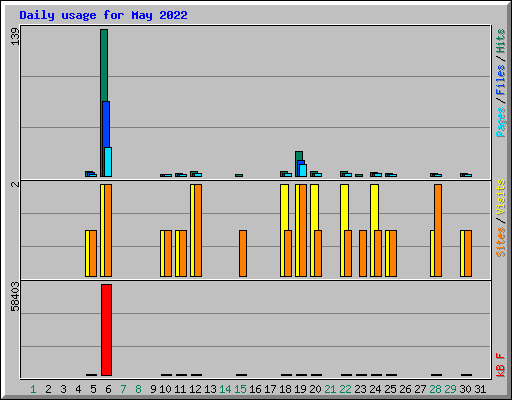Click the orange Sites bar on day 11
The image size is (512, 400).
click(x=183, y=253)
